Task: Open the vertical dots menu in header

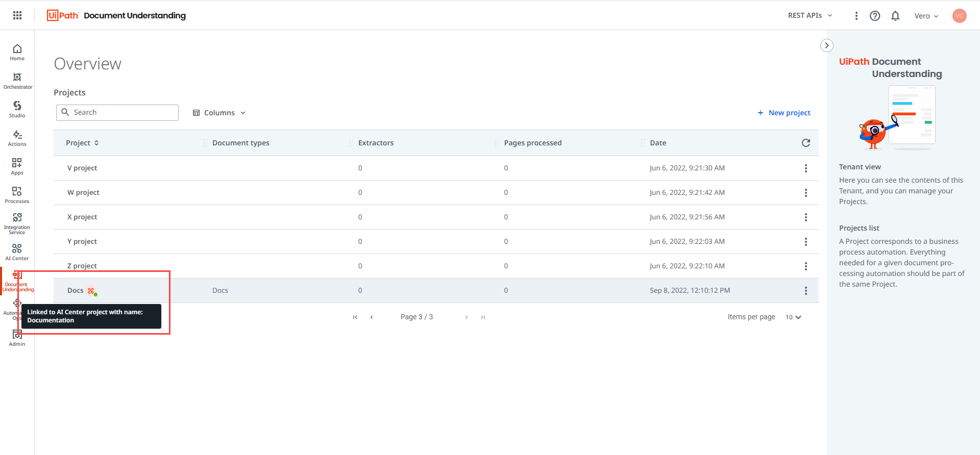Action: click(x=856, y=16)
